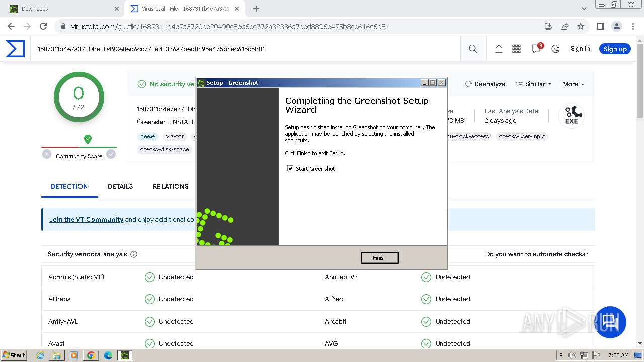Select the Chrome taskbar icon
644x362 pixels.
pos(91,355)
